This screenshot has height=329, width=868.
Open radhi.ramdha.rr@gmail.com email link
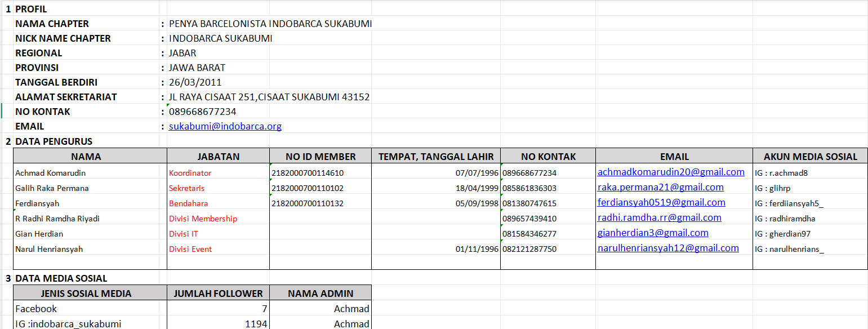pyautogui.click(x=659, y=217)
